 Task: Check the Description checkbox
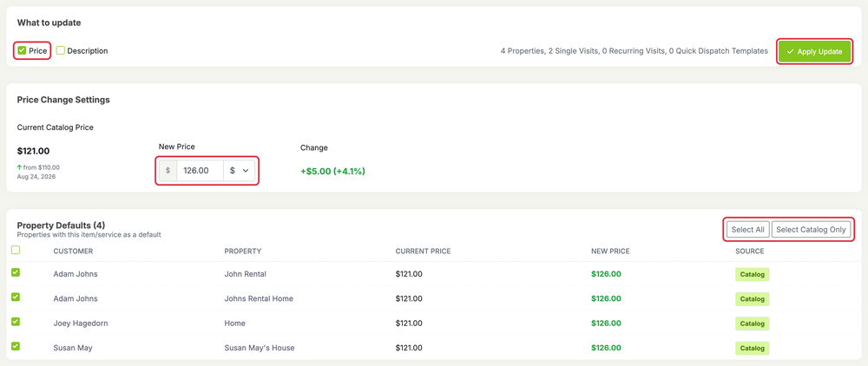point(61,50)
